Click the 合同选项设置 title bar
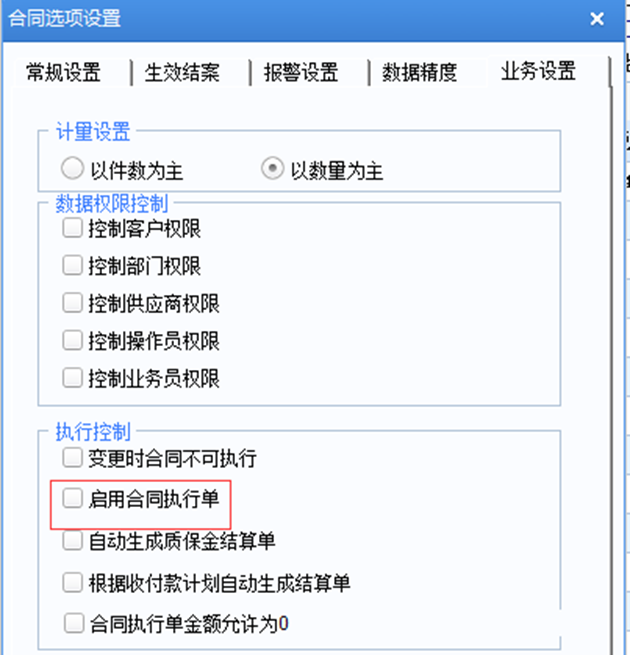This screenshot has width=630, height=655. (x=313, y=19)
